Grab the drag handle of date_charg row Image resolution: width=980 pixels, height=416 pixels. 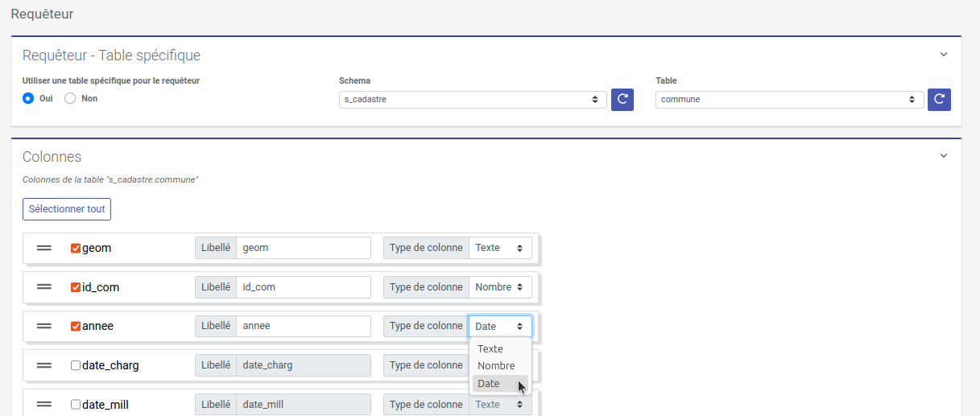(x=44, y=365)
